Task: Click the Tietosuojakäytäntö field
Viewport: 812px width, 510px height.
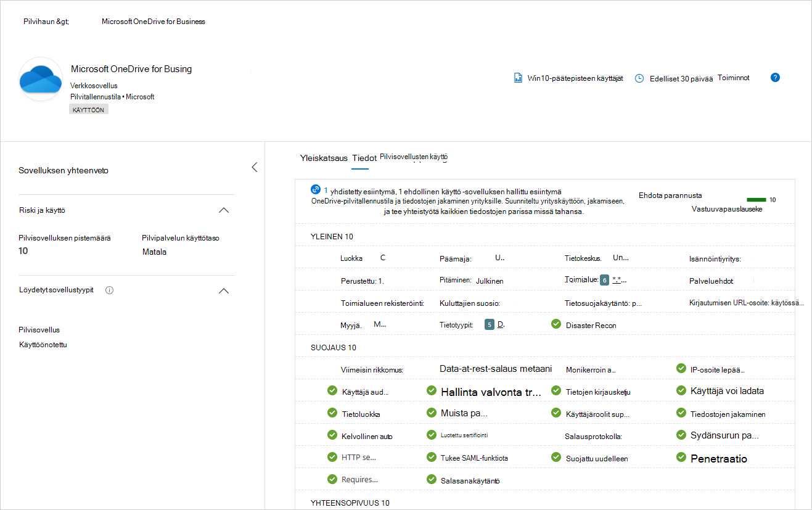Action: click(x=604, y=303)
